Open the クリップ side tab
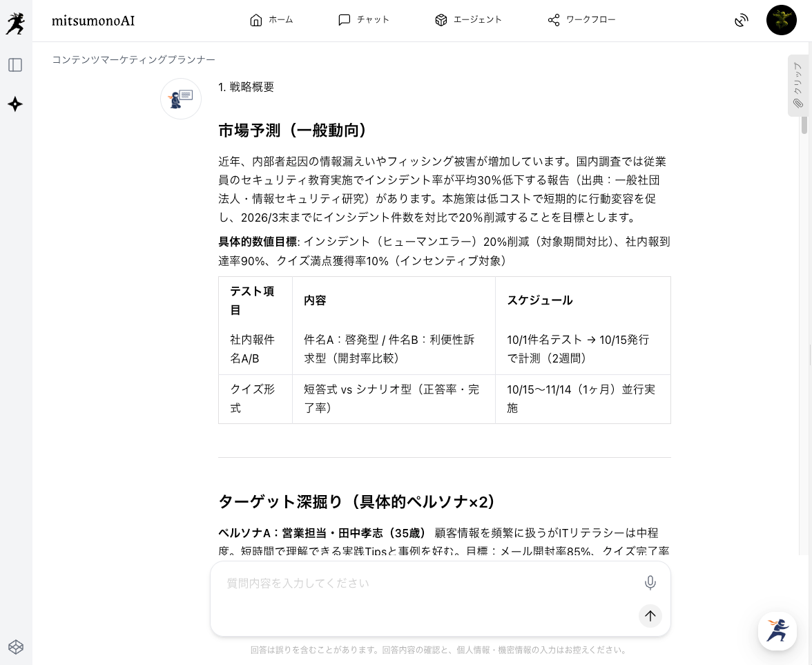 click(x=797, y=86)
